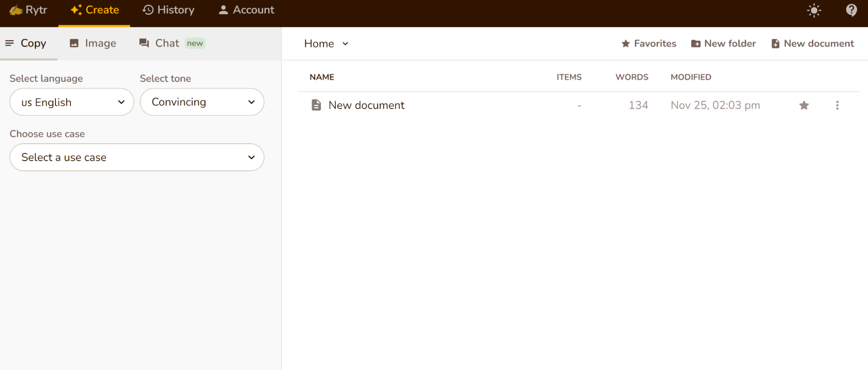The height and width of the screenshot is (370, 868).
Task: Open three-dot options menu for New document
Action: coord(837,106)
